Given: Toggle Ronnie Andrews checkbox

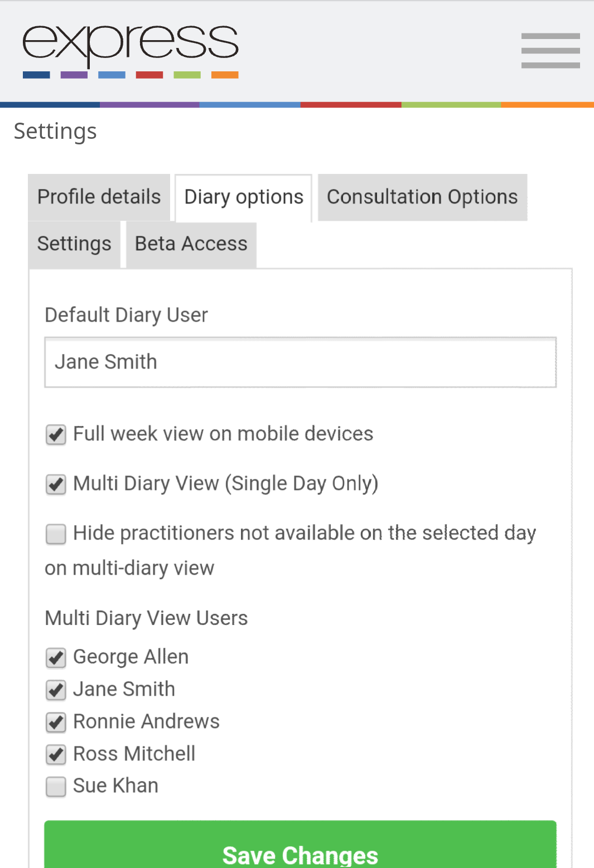Looking at the screenshot, I should click(56, 722).
